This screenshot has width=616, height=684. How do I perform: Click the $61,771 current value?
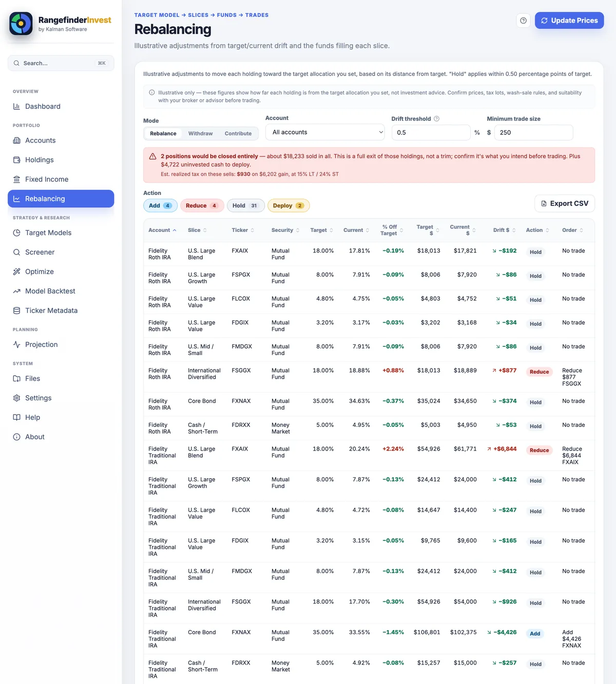point(465,449)
